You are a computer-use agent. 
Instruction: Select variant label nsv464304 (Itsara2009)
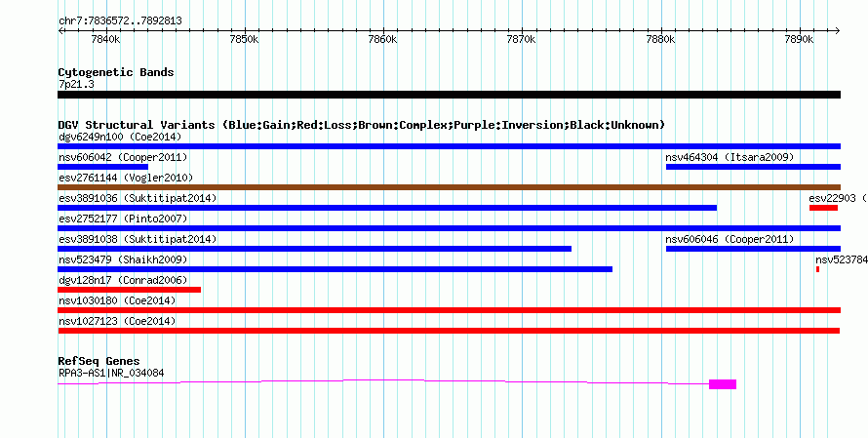point(730,157)
